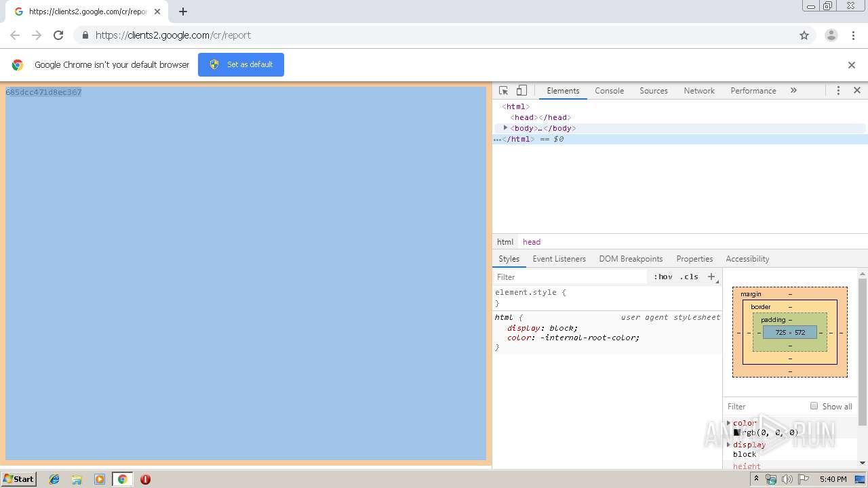Click the Styles pane vertical scrollbar
Image resolution: width=868 pixels, height=488 pixels.
click(863, 352)
